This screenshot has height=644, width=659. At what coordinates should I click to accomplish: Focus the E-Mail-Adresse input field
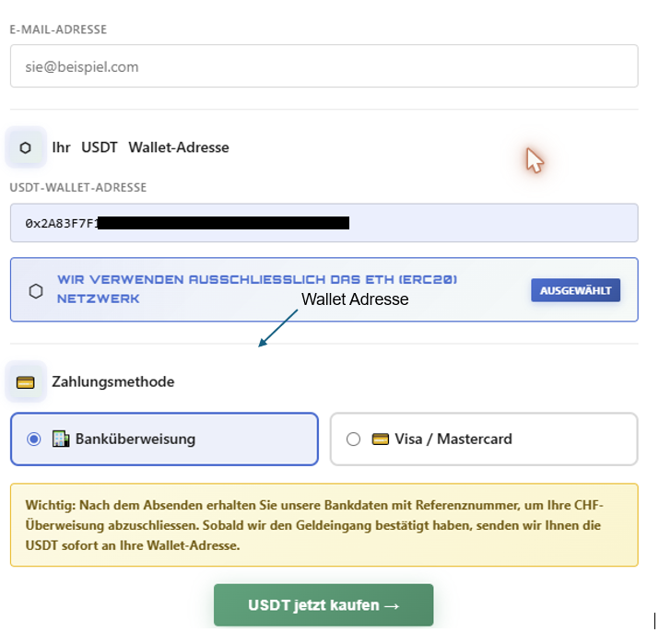point(324,66)
